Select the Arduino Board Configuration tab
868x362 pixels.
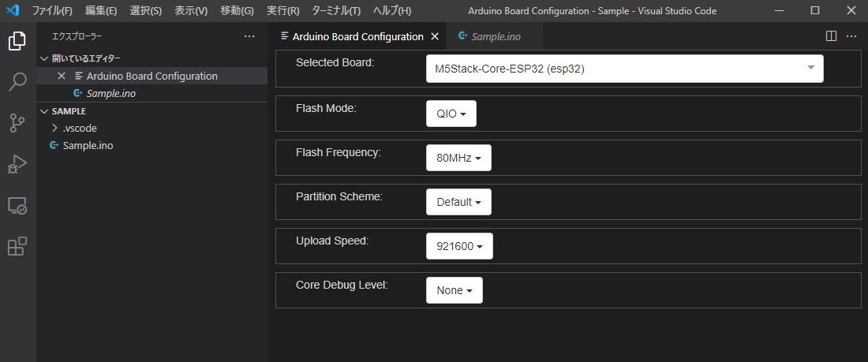[x=357, y=36]
